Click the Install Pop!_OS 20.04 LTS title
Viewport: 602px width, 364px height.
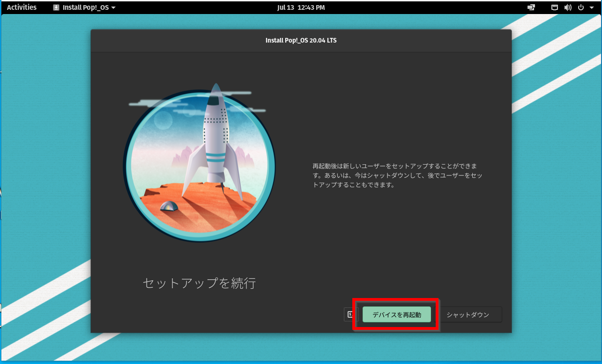click(x=301, y=40)
